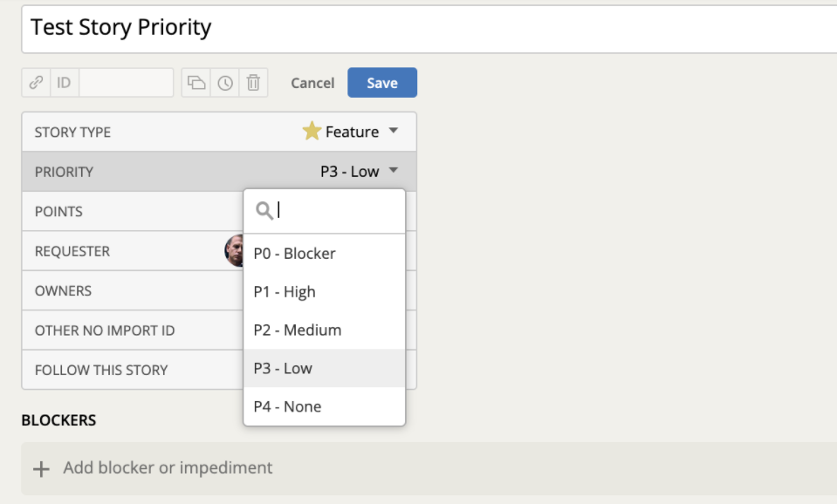Select the highlighted P3 - Low option
Viewport: 837px width, 504px height.
coord(324,368)
